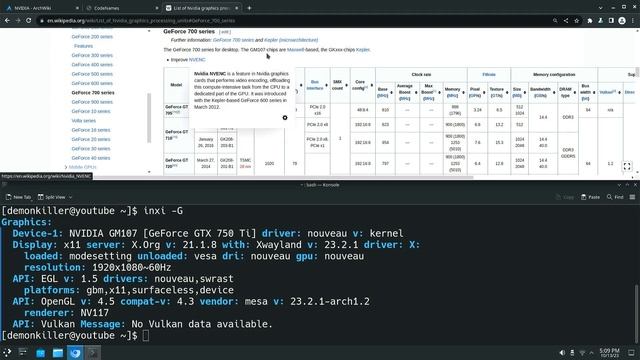Open settings gear in NVENC preview popup
This screenshot has width=640, height=360.
coord(285,118)
